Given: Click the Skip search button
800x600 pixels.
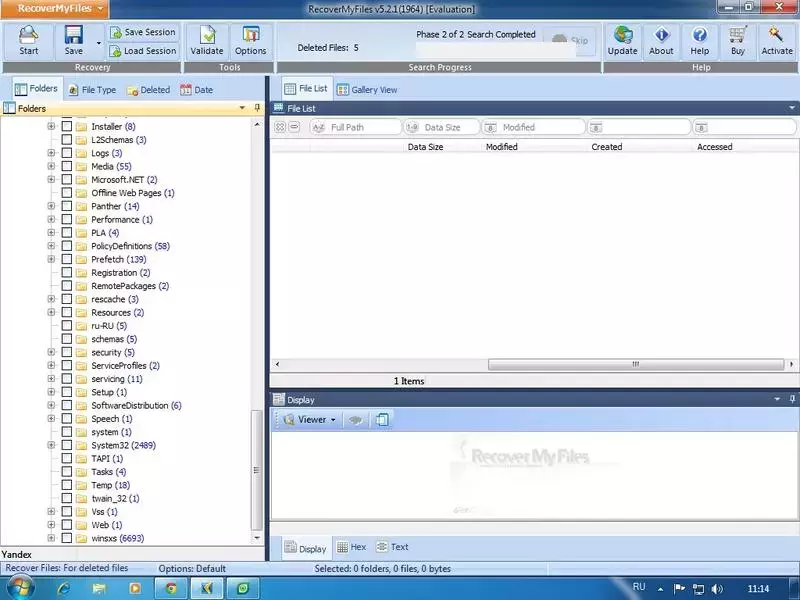Looking at the screenshot, I should click(570, 40).
